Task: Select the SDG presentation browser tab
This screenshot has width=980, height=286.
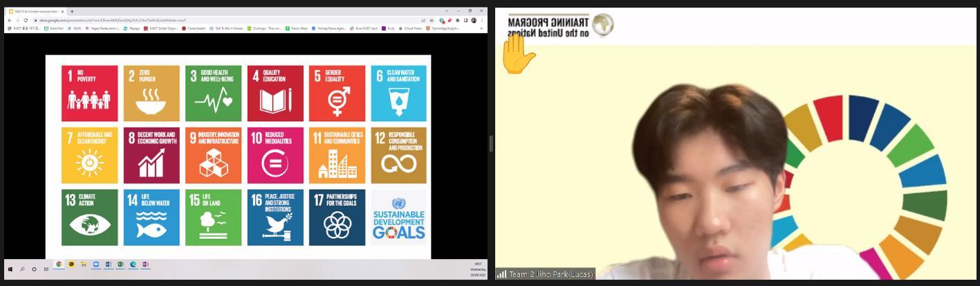Action: point(36,12)
